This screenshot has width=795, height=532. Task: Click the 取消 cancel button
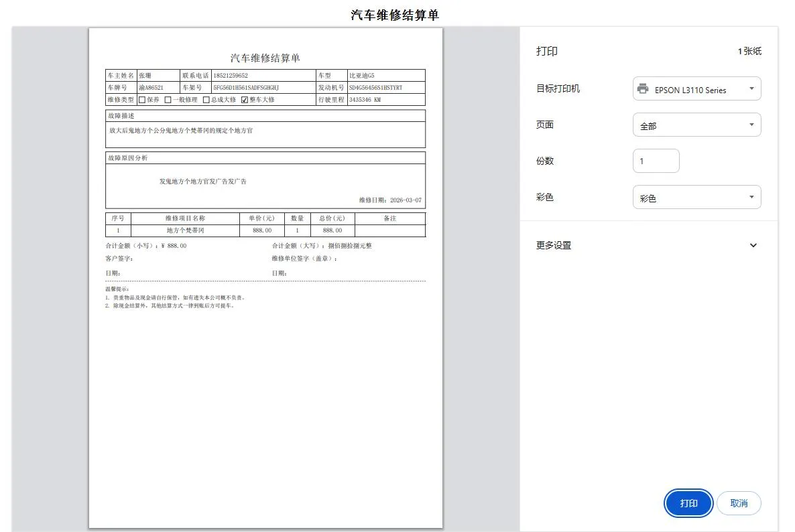[739, 503]
